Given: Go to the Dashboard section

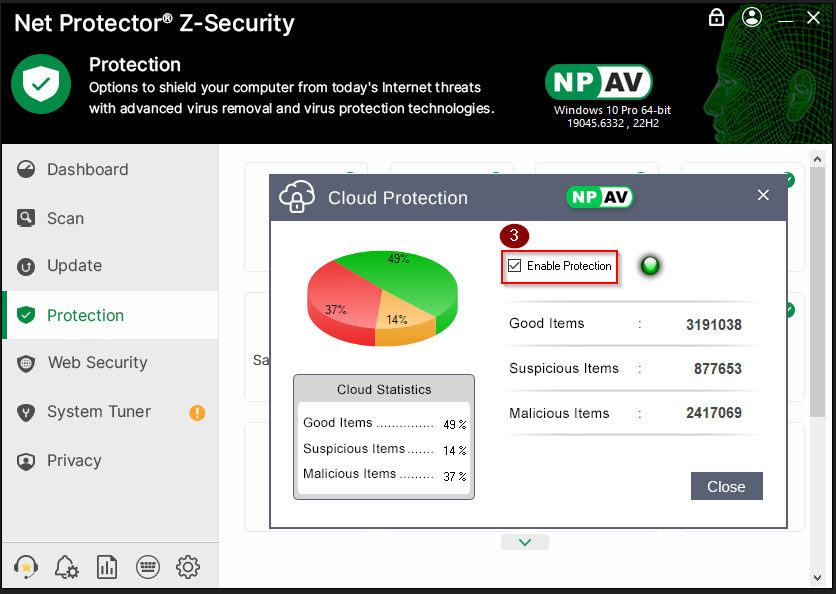Looking at the screenshot, I should click(88, 170).
